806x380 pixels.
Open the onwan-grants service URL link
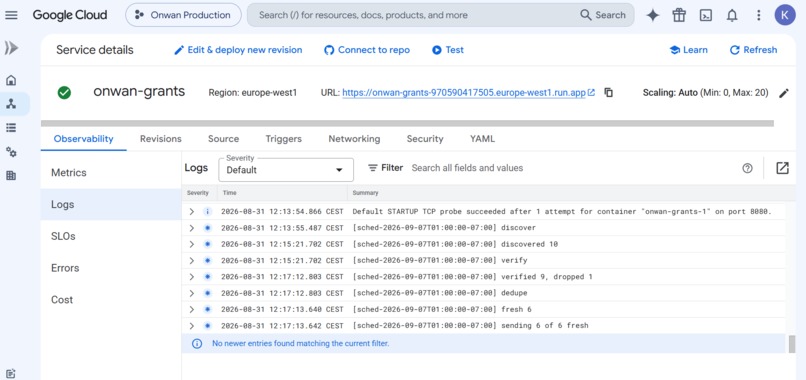tap(468, 93)
